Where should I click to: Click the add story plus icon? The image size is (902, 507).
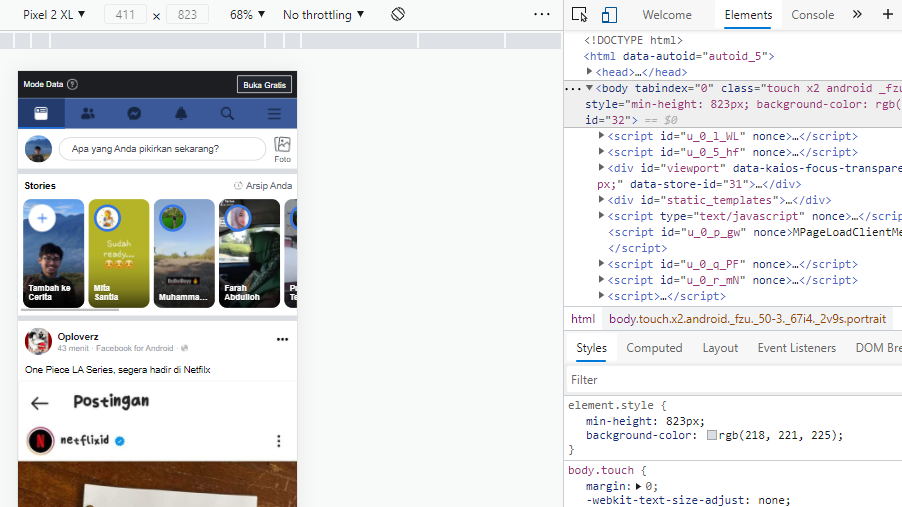(x=42, y=218)
